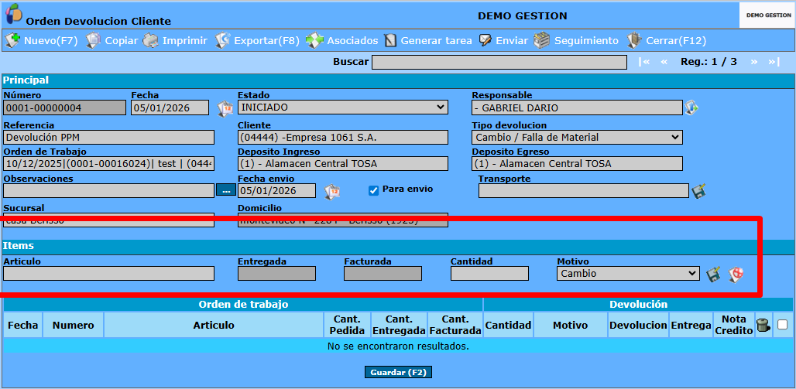Viewport: 796px width, 389px height.
Task: Click the Generar tarea label
Action: 436,41
